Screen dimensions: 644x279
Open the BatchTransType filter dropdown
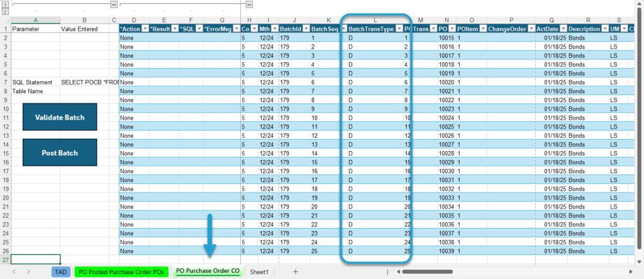(x=399, y=29)
